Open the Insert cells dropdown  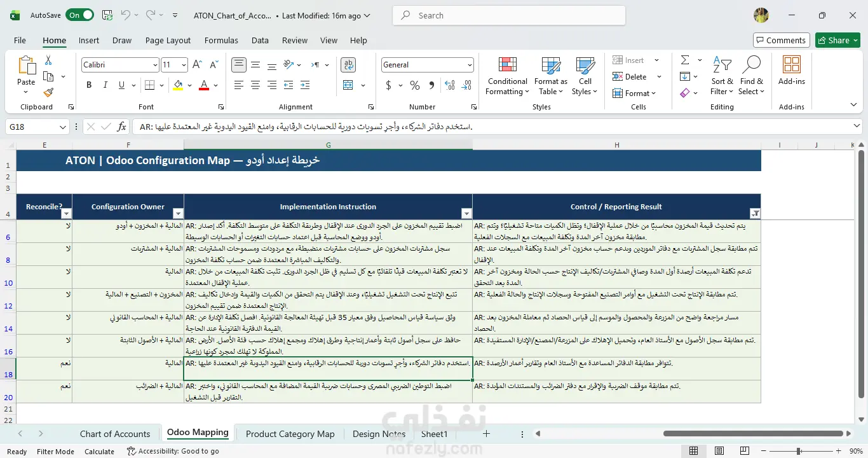coord(657,60)
